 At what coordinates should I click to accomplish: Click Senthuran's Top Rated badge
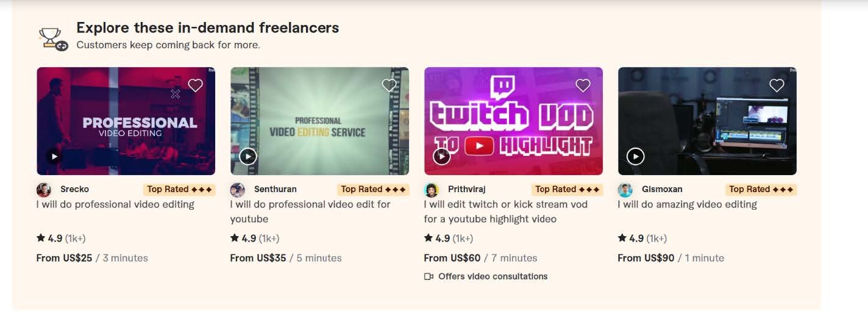(373, 190)
